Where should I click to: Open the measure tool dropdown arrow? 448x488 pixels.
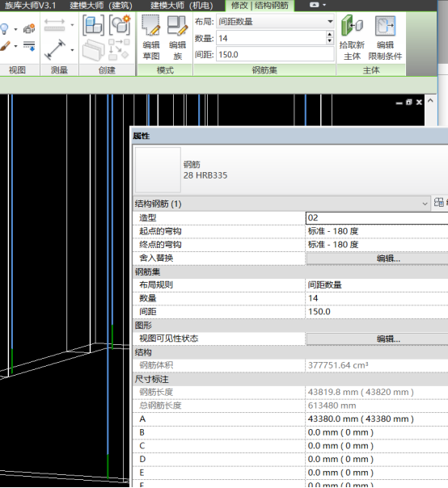[x=72, y=50]
